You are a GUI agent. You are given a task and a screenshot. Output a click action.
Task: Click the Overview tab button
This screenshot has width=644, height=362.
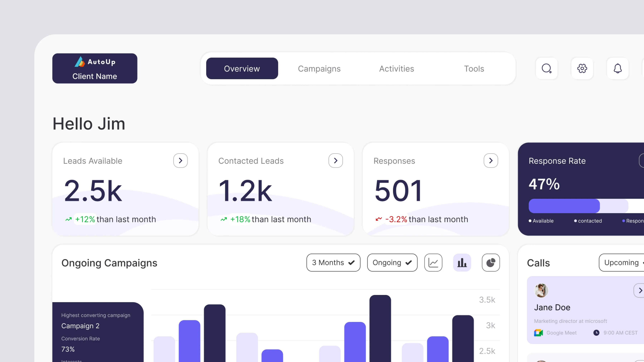tap(242, 69)
